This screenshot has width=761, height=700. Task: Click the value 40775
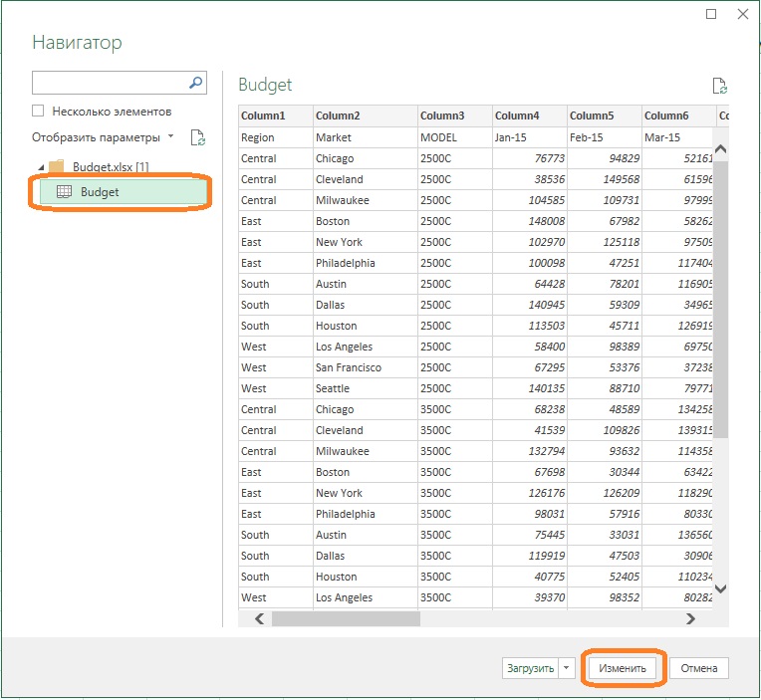click(x=550, y=577)
